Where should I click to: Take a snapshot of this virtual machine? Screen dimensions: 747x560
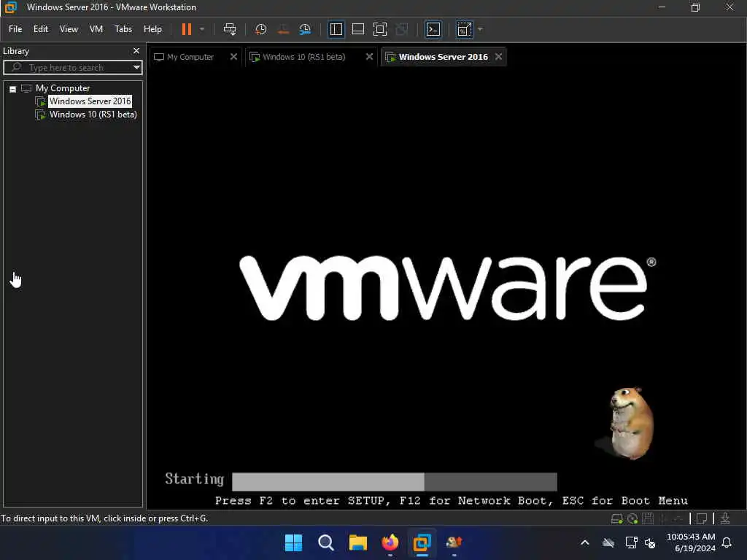coord(260,29)
